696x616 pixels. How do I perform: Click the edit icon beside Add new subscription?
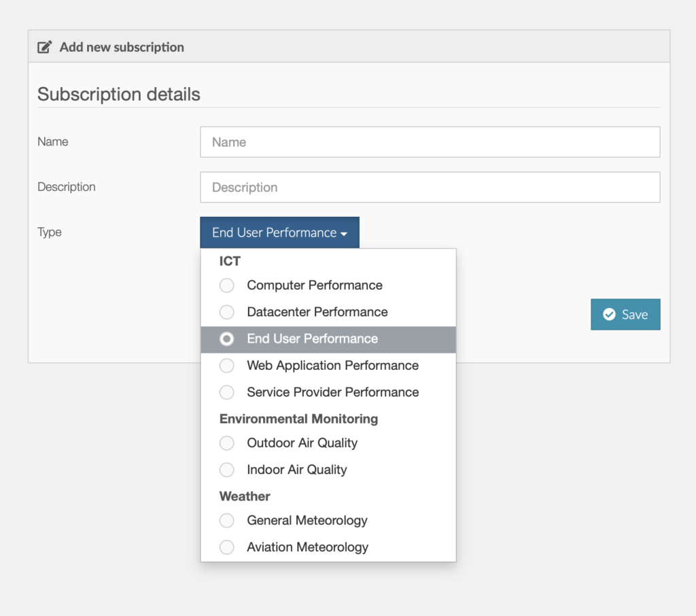44,47
